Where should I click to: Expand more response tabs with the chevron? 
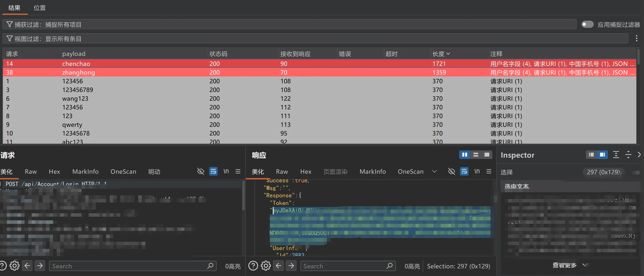434,171
